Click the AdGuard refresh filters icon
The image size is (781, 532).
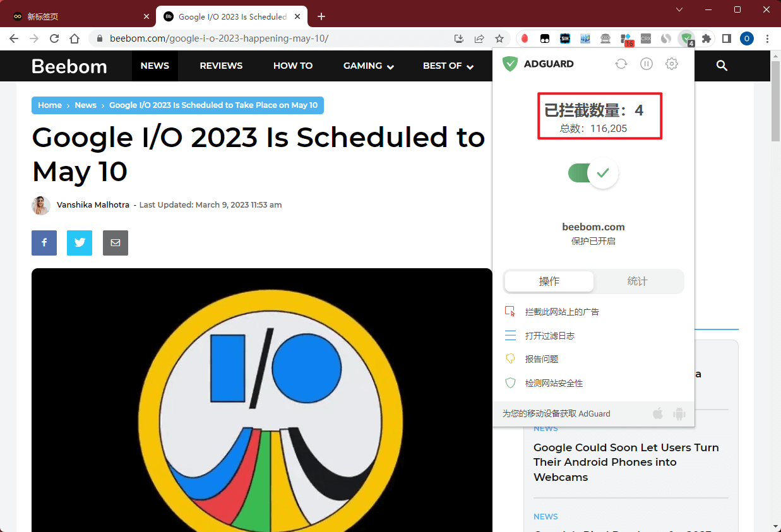point(621,64)
